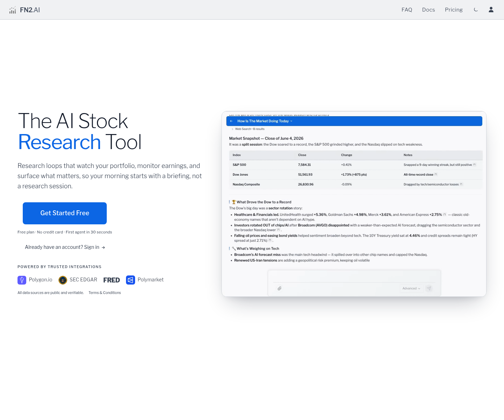504x420 pixels.
Task: Click the FN2.AI bar chart logo icon
Action: pyautogui.click(x=13, y=10)
